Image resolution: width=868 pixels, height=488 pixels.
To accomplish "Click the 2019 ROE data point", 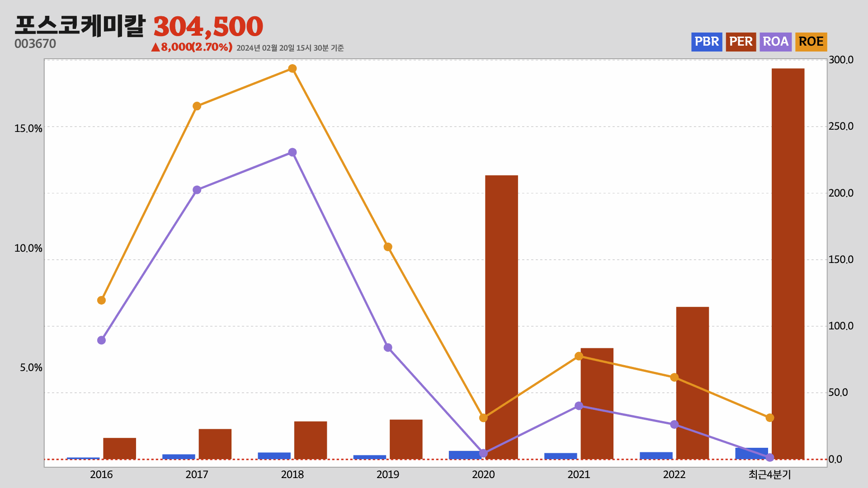I will 388,247.
